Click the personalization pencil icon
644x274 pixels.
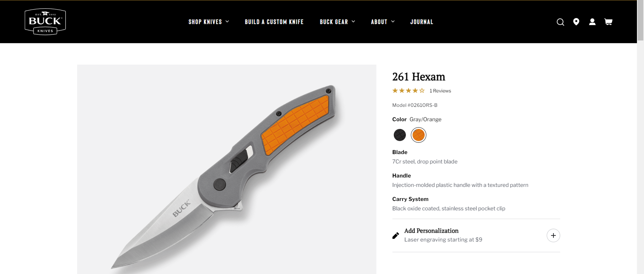[396, 236]
